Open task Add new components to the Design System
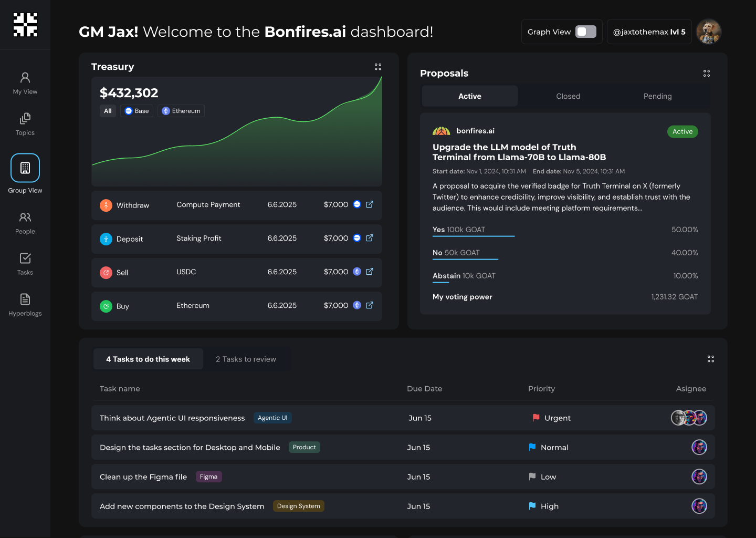756x538 pixels. click(x=182, y=506)
